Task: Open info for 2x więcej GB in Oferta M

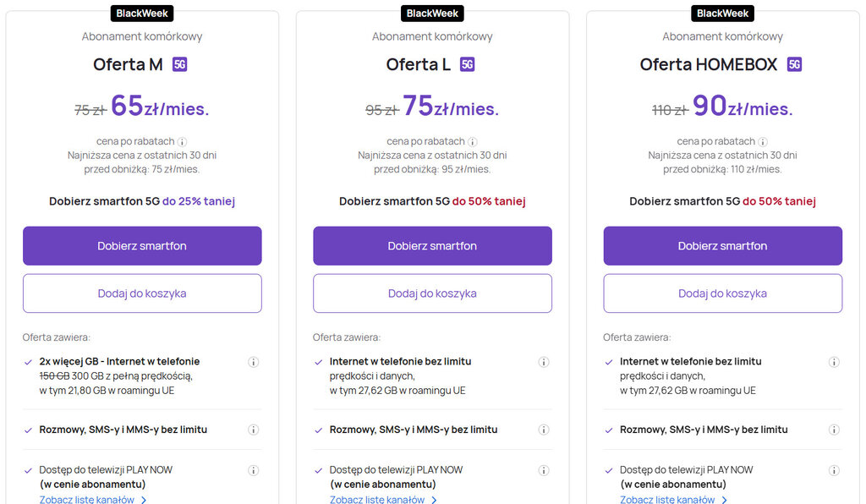Action: coord(253,362)
